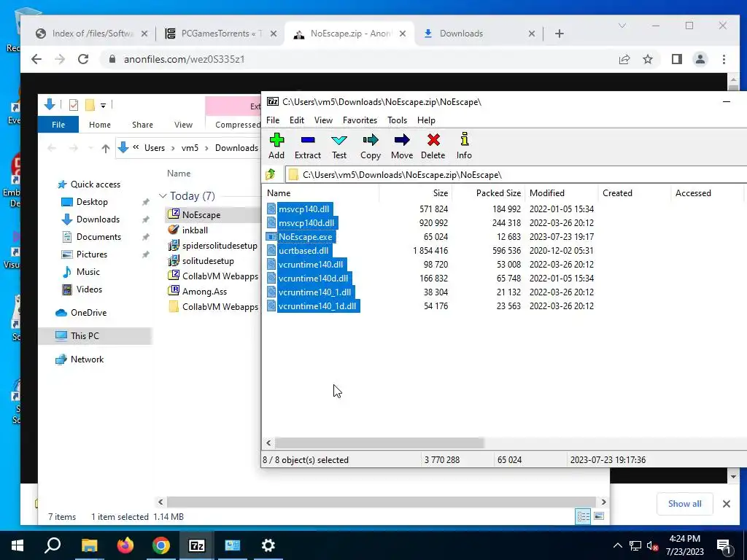Switch Explorer to details view icon
Screen dimensions: 747x560
[x=583, y=516]
